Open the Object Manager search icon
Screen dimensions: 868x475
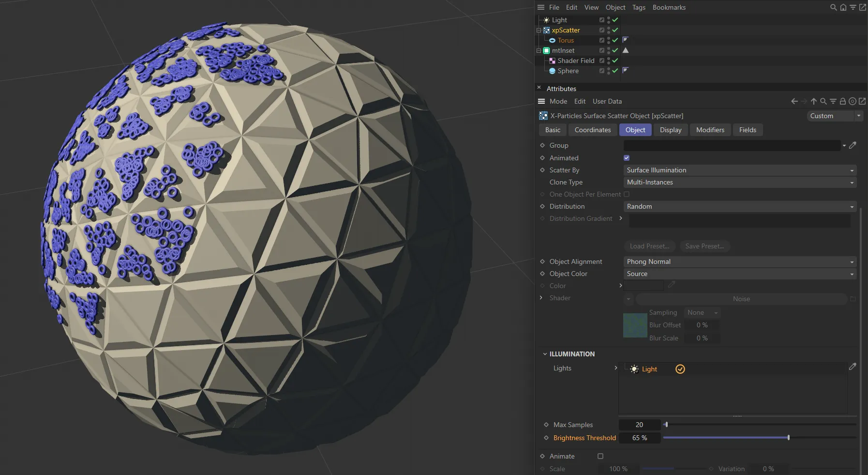click(x=833, y=7)
